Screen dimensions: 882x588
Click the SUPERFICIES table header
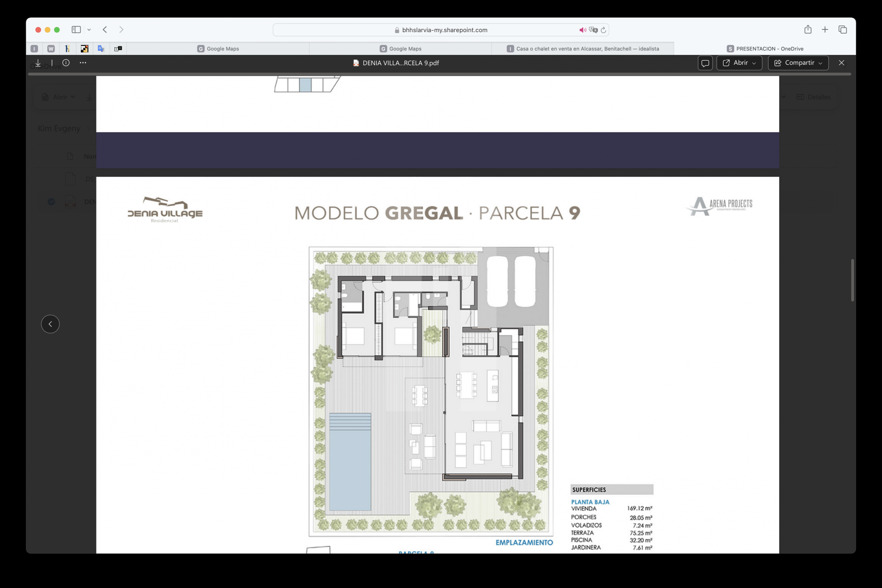tap(612, 490)
